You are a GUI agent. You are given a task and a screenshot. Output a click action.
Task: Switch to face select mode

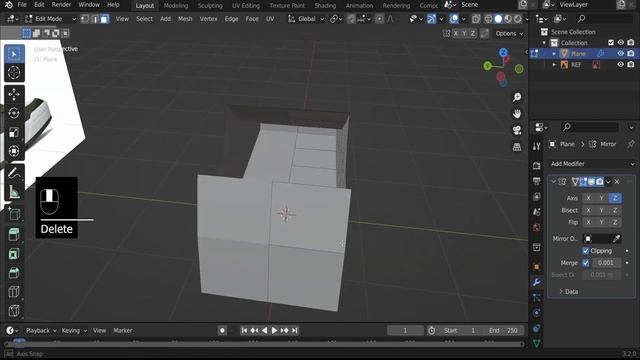point(104,19)
